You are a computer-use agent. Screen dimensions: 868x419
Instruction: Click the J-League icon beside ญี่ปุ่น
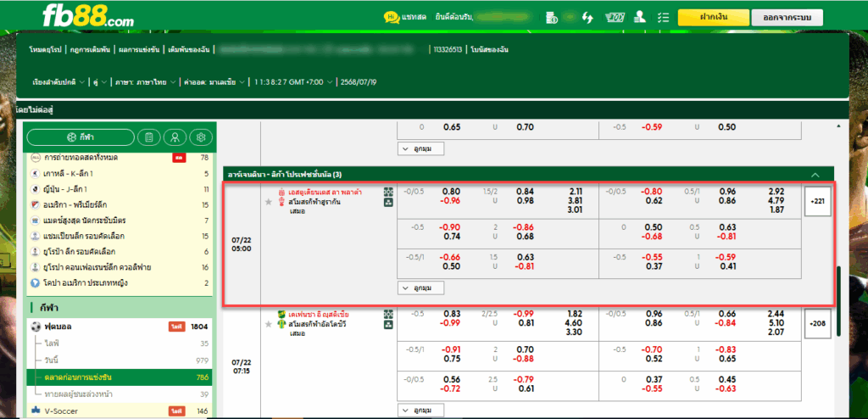[x=36, y=189]
